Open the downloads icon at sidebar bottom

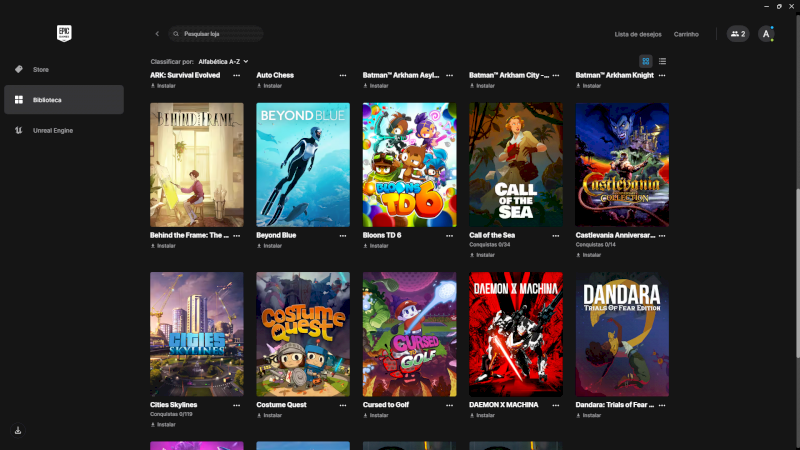(x=18, y=430)
